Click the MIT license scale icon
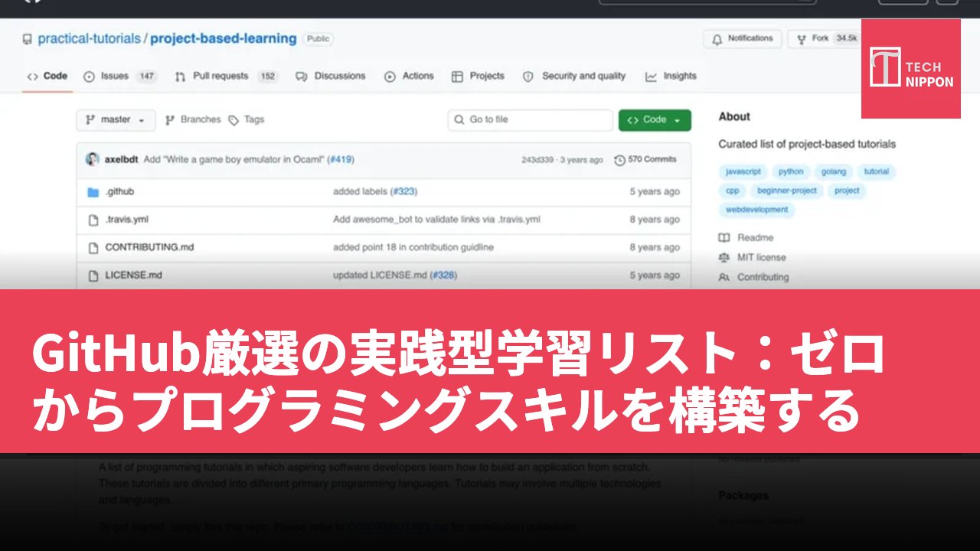 pos(724,258)
